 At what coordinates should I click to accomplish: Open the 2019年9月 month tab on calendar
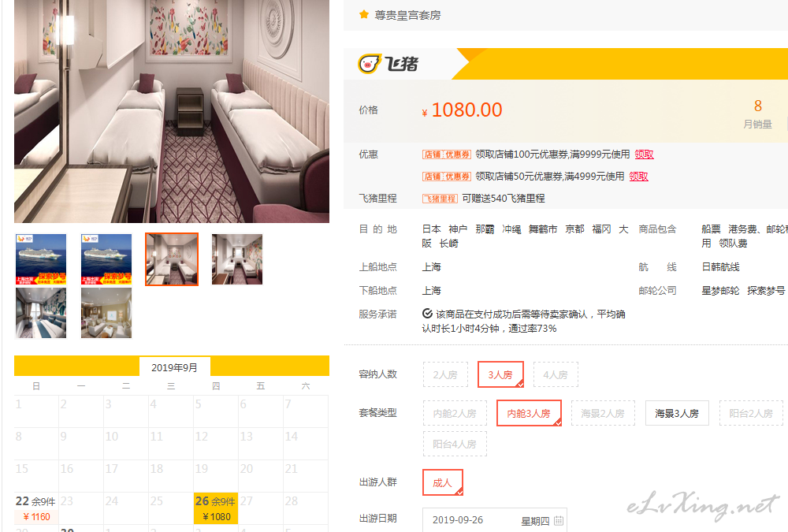pos(174,367)
